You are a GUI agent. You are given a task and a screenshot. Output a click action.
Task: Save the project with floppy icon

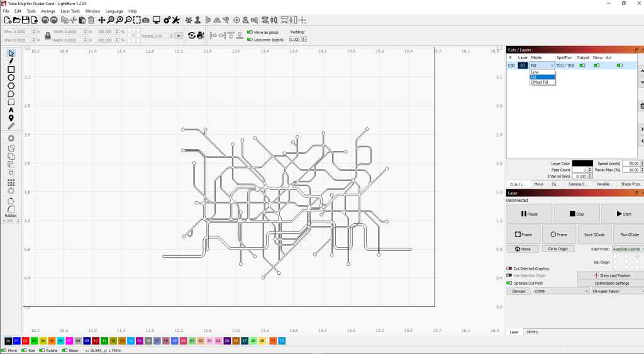(25, 20)
